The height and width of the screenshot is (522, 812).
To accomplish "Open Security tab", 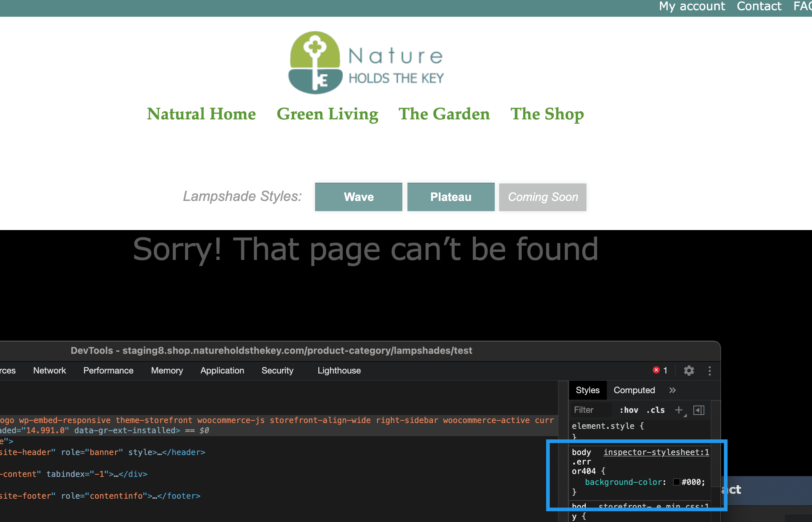I will point(278,371).
